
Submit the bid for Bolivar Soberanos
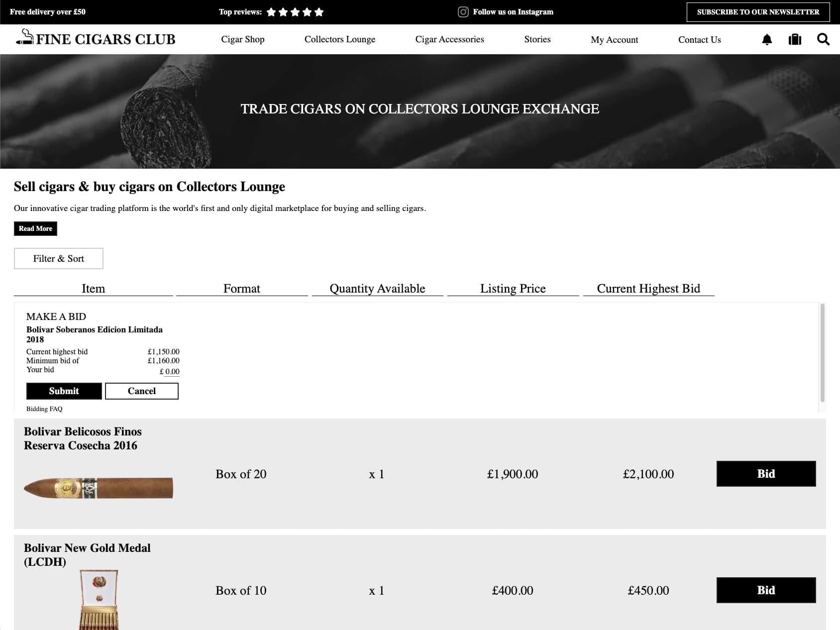(x=64, y=391)
